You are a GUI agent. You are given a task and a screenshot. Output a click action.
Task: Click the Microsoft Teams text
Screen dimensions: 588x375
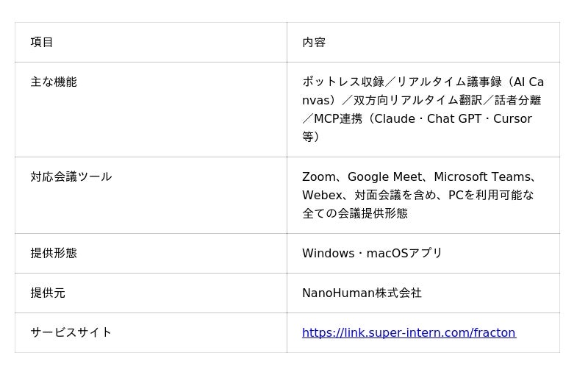coord(483,176)
